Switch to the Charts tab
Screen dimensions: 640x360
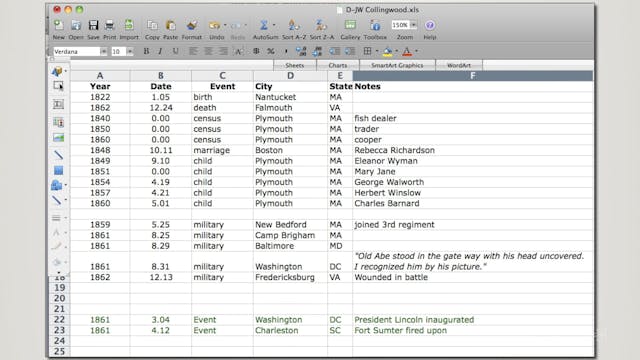click(338, 65)
